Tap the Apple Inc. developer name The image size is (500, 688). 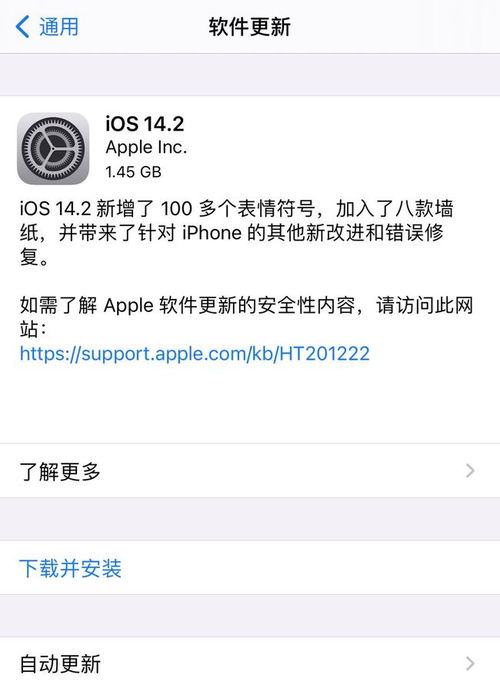146,147
